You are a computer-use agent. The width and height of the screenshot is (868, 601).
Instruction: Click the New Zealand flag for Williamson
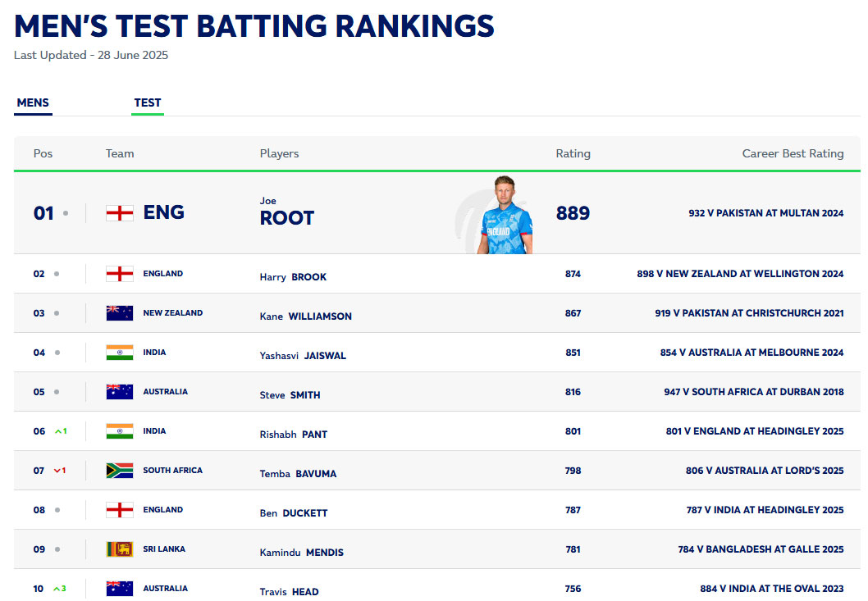(120, 313)
